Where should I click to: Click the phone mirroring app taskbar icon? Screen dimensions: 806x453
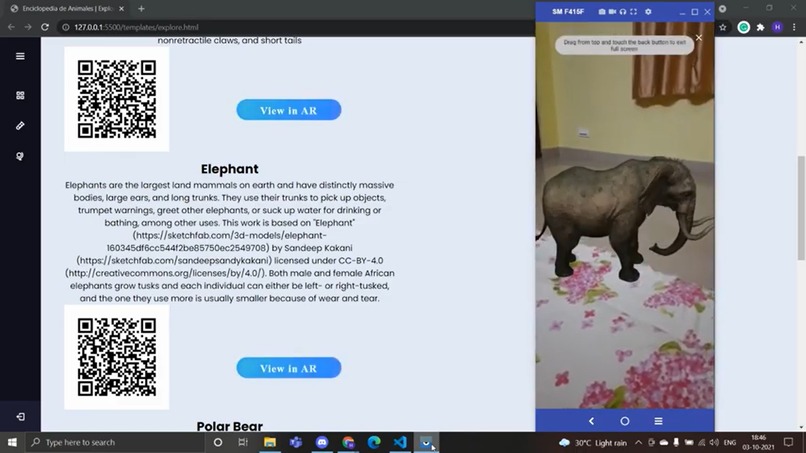[426, 442]
